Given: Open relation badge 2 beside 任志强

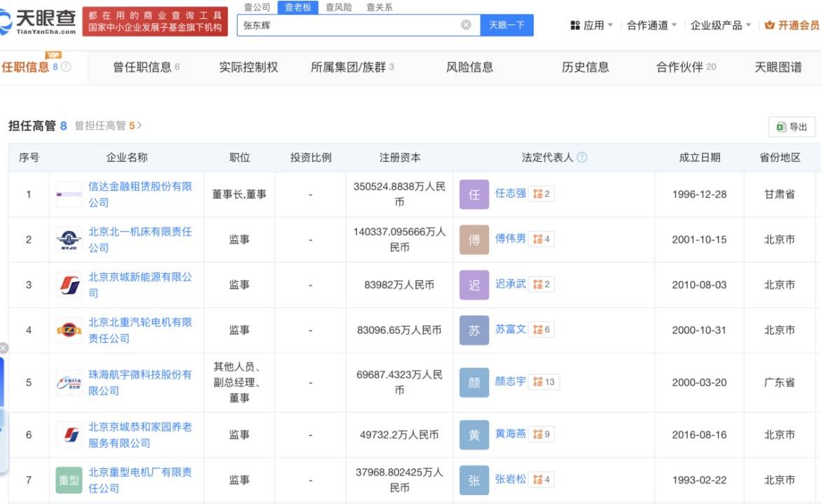Looking at the screenshot, I should coord(541,194).
